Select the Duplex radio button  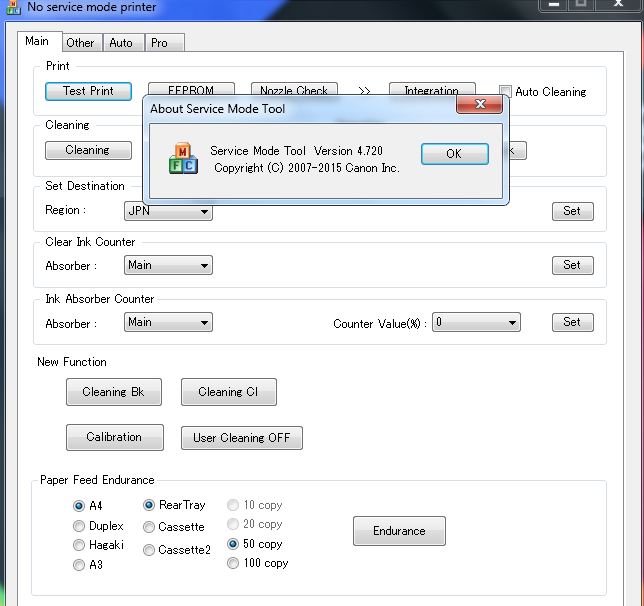pos(79,526)
